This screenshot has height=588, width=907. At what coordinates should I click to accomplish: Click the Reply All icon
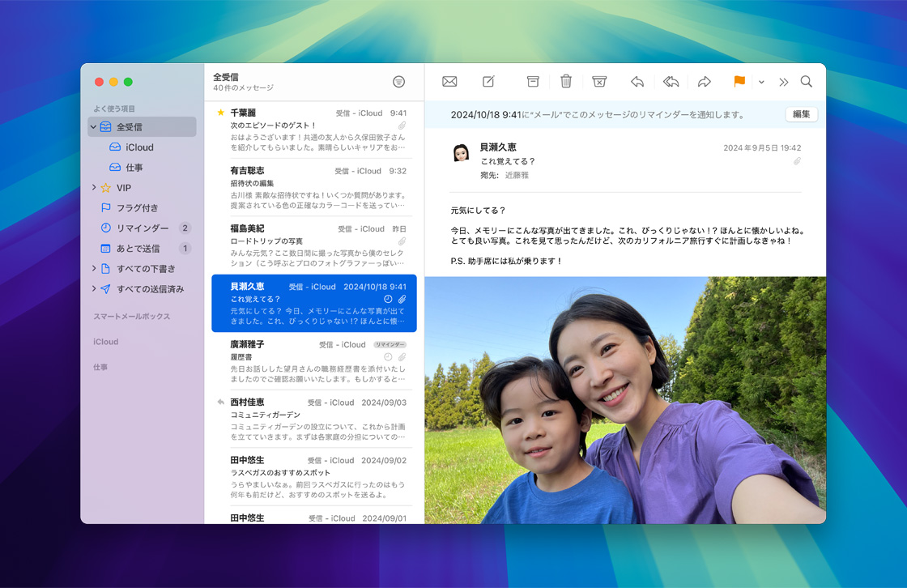point(671,82)
